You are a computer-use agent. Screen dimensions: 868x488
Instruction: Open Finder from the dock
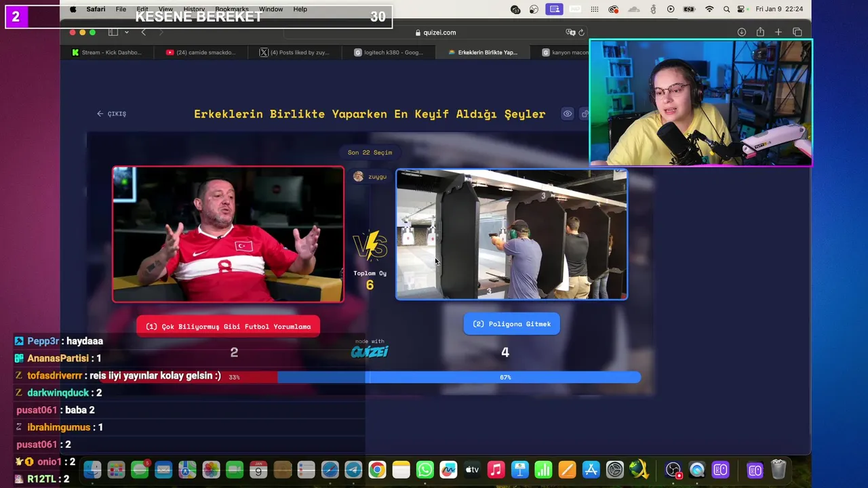(x=92, y=470)
